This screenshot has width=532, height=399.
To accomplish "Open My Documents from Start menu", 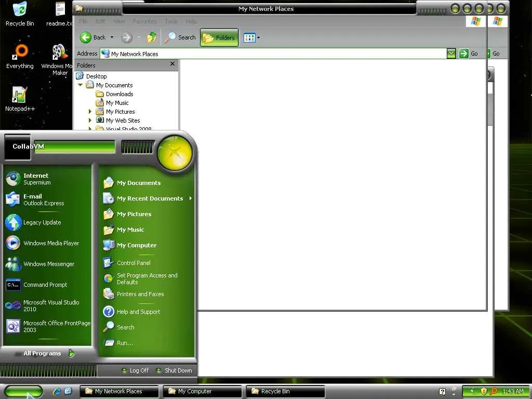I will (147, 183).
